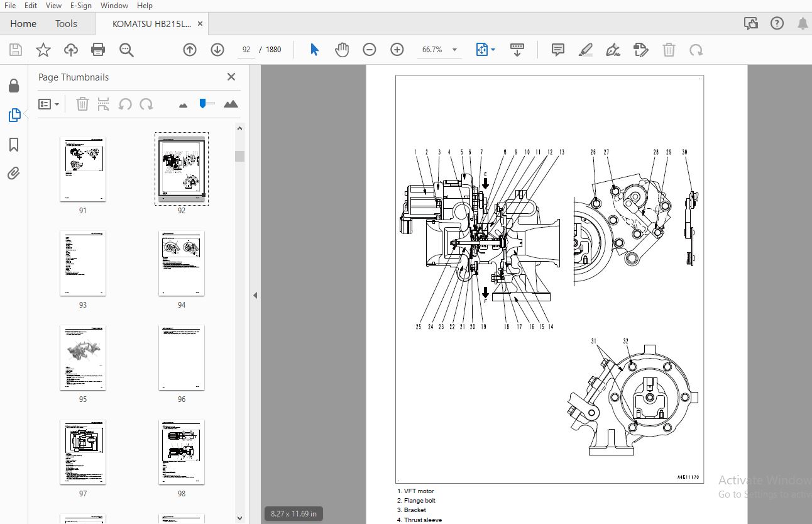This screenshot has width=812, height=524.
Task: Open the Help menu
Action: (145, 5)
